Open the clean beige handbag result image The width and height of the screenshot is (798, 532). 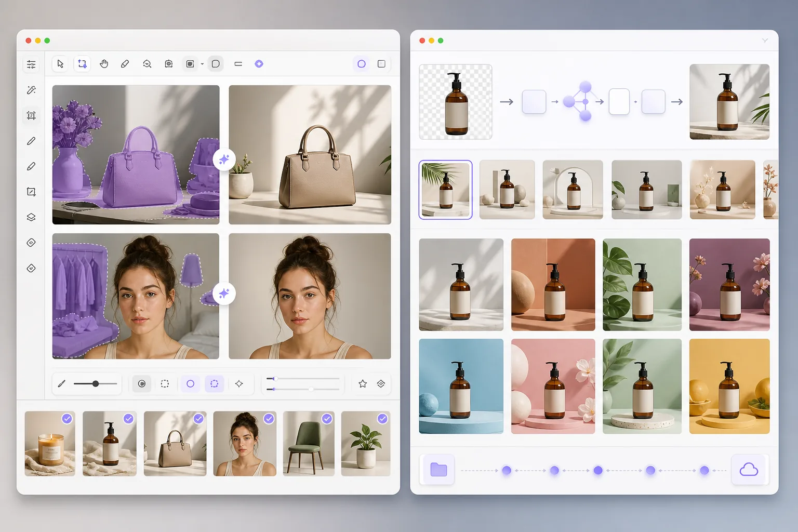tap(310, 155)
